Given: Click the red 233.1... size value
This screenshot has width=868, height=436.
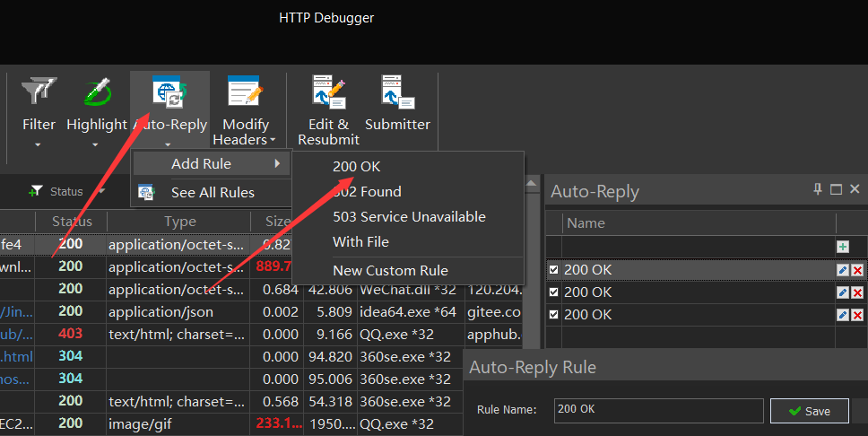Looking at the screenshot, I should (279, 423).
